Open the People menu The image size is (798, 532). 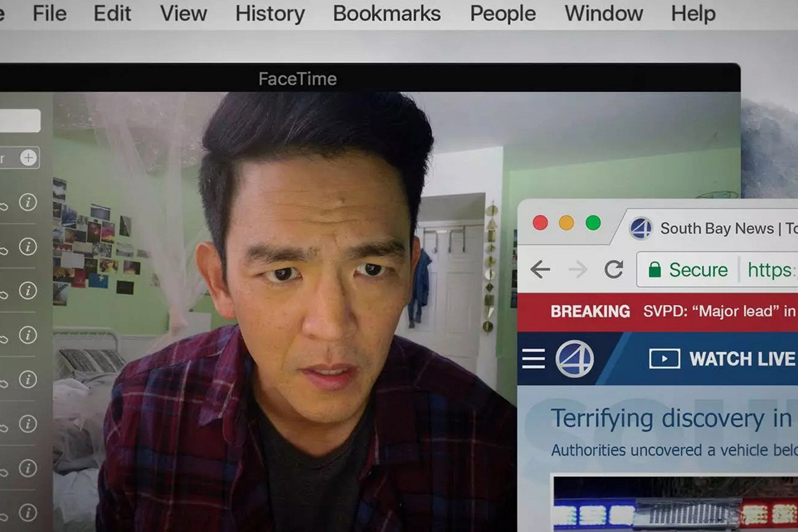(502, 13)
